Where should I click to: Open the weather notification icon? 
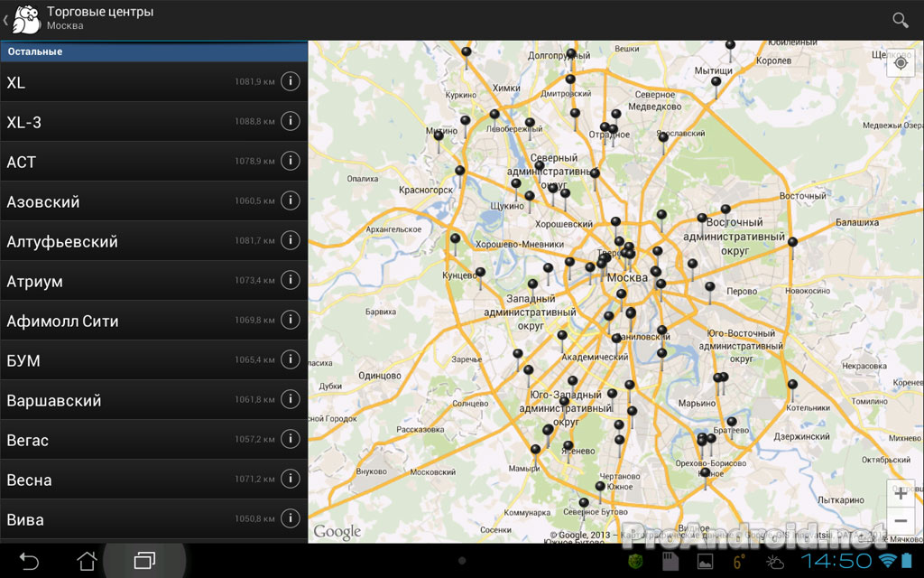point(774,561)
